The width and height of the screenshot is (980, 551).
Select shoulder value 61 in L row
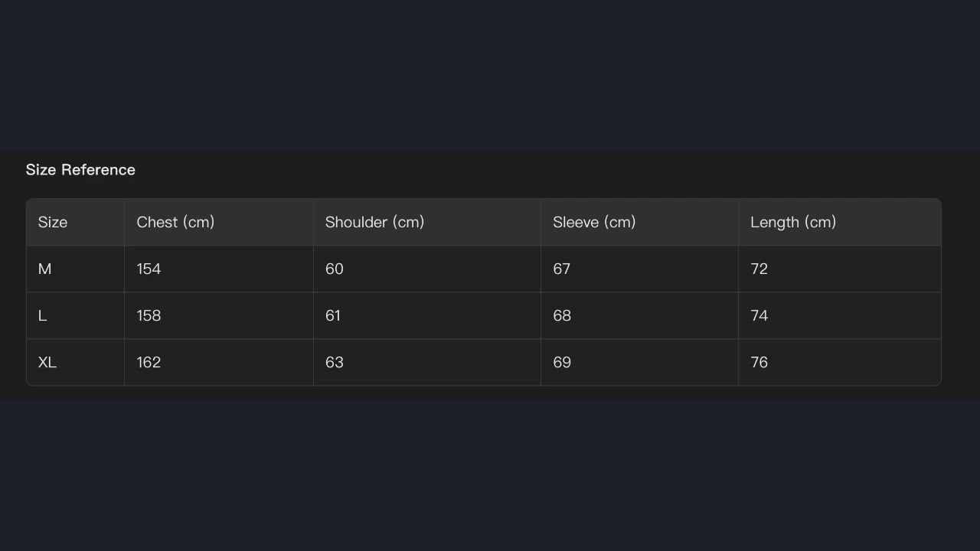tap(333, 315)
